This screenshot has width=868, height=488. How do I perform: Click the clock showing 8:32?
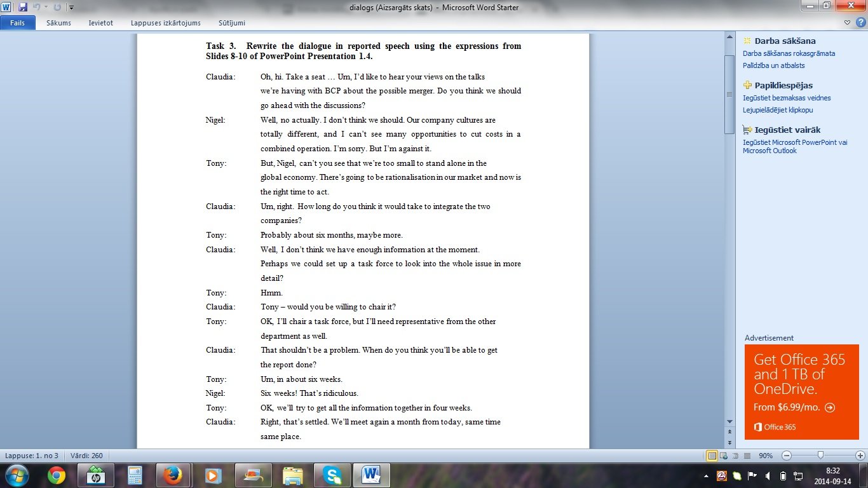(x=833, y=471)
